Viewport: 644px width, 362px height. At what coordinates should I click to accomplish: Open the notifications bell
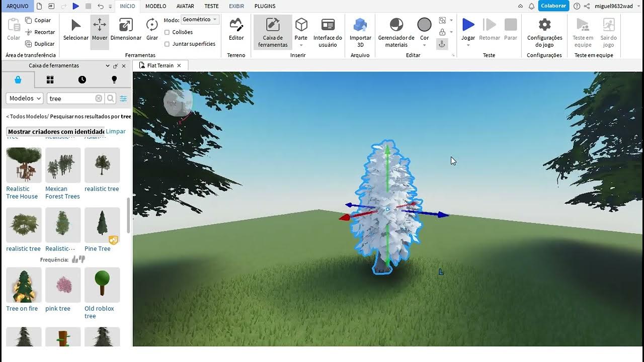(x=532, y=6)
